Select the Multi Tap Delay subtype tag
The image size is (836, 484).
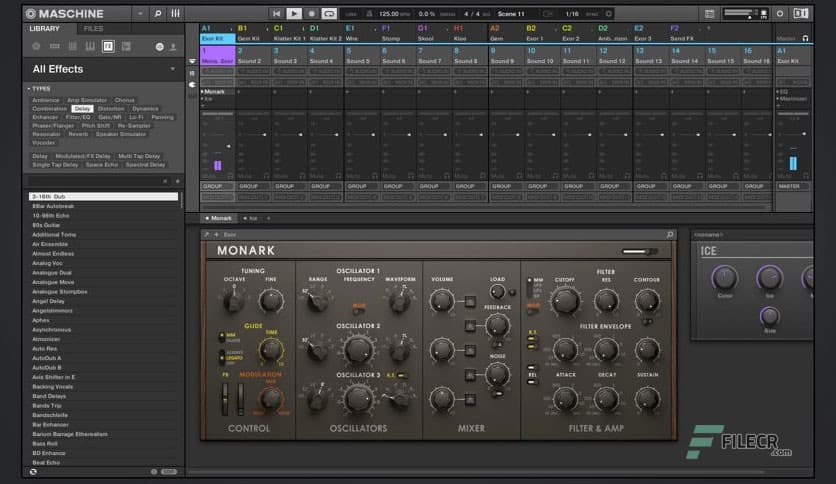click(139, 156)
